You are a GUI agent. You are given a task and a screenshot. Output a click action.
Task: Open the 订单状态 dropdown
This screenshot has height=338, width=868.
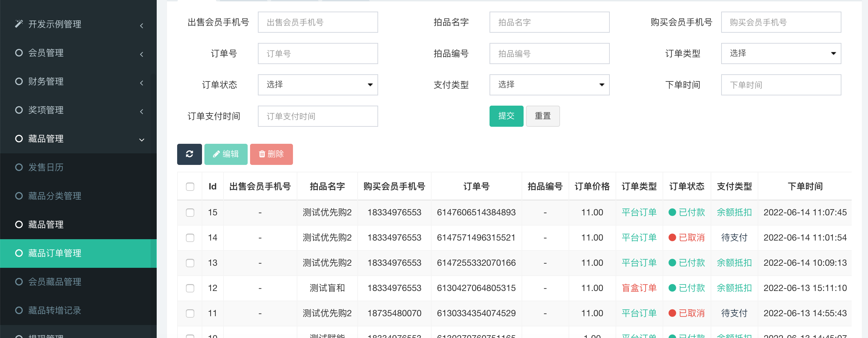318,85
